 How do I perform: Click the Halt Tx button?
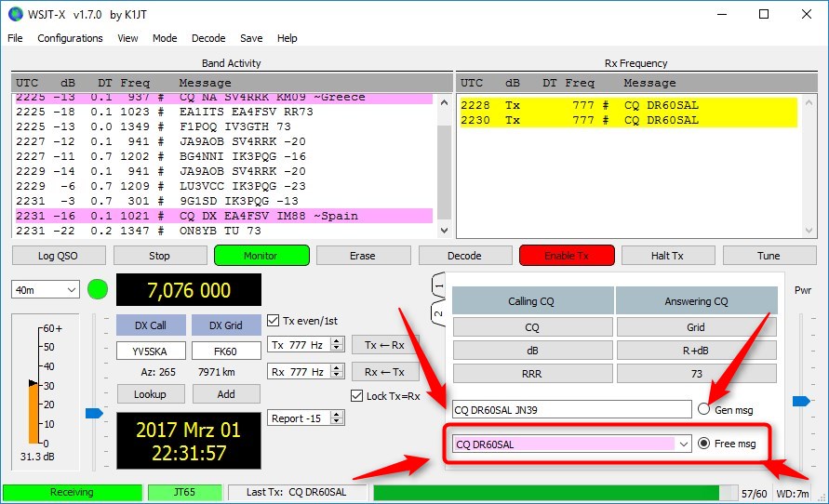point(668,256)
